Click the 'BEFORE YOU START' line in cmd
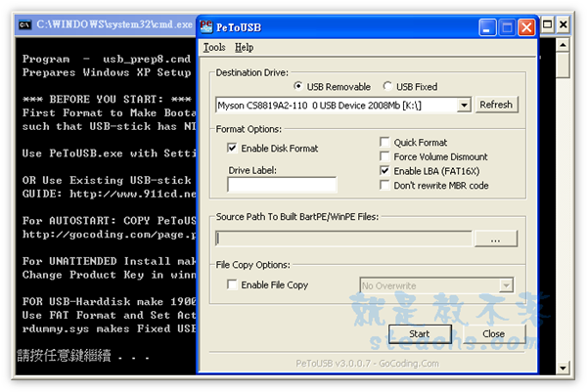 click(107, 100)
